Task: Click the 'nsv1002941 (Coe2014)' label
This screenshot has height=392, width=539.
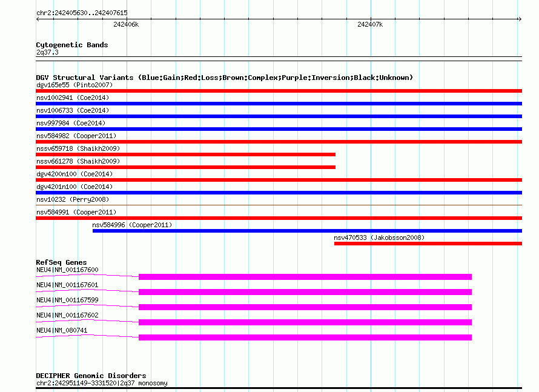Action: pyautogui.click(x=73, y=98)
